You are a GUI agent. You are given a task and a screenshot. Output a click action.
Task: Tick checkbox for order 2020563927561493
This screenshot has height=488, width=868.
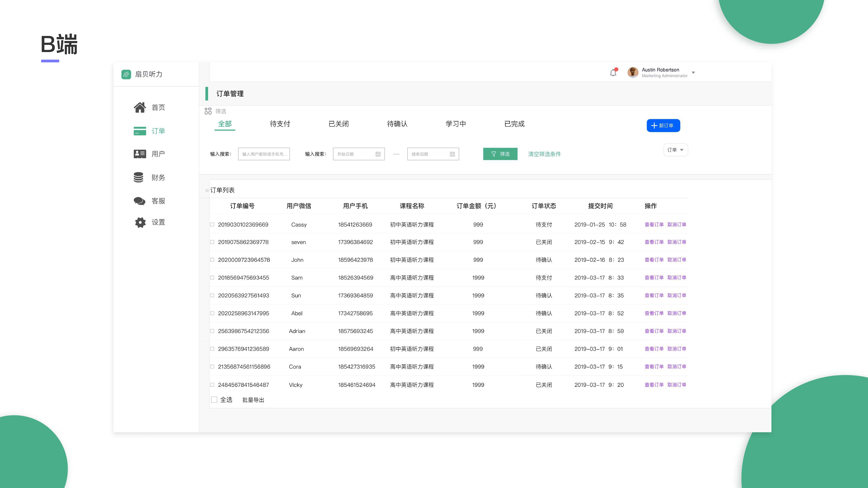pyautogui.click(x=212, y=296)
